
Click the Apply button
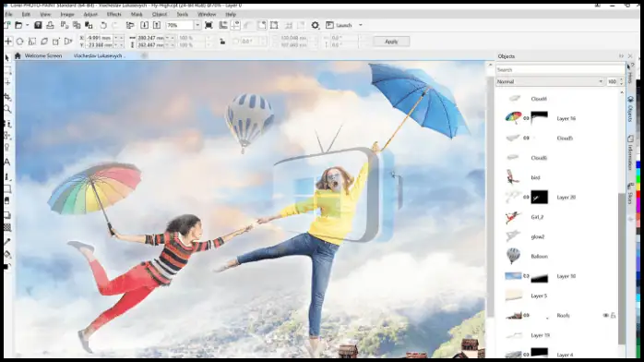click(x=391, y=42)
